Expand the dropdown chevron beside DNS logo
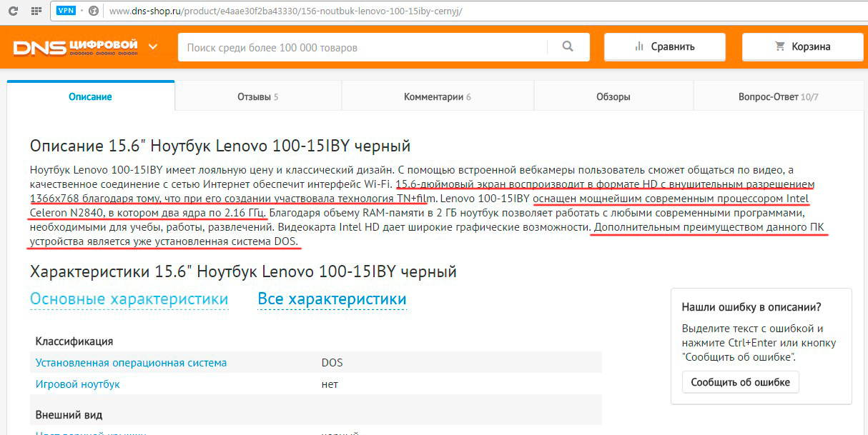The image size is (868, 435). (153, 47)
